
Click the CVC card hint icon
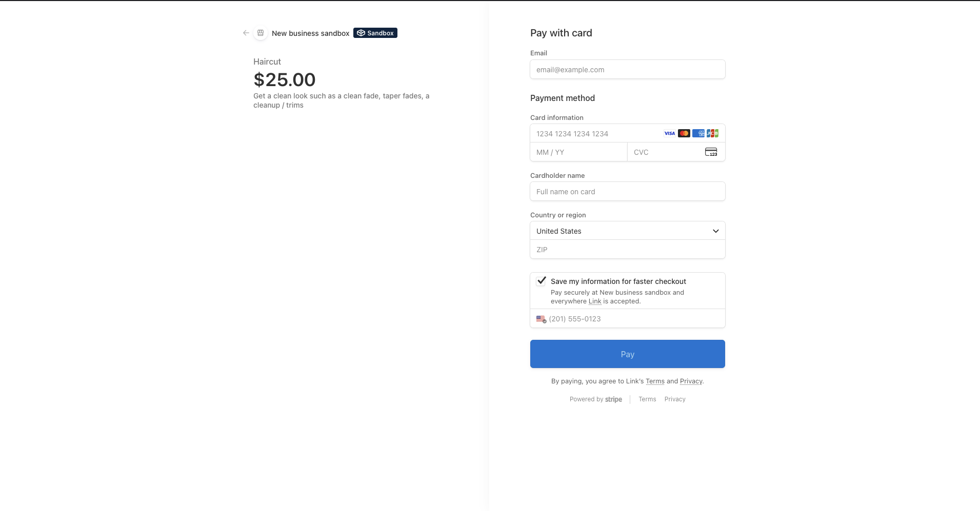click(711, 152)
